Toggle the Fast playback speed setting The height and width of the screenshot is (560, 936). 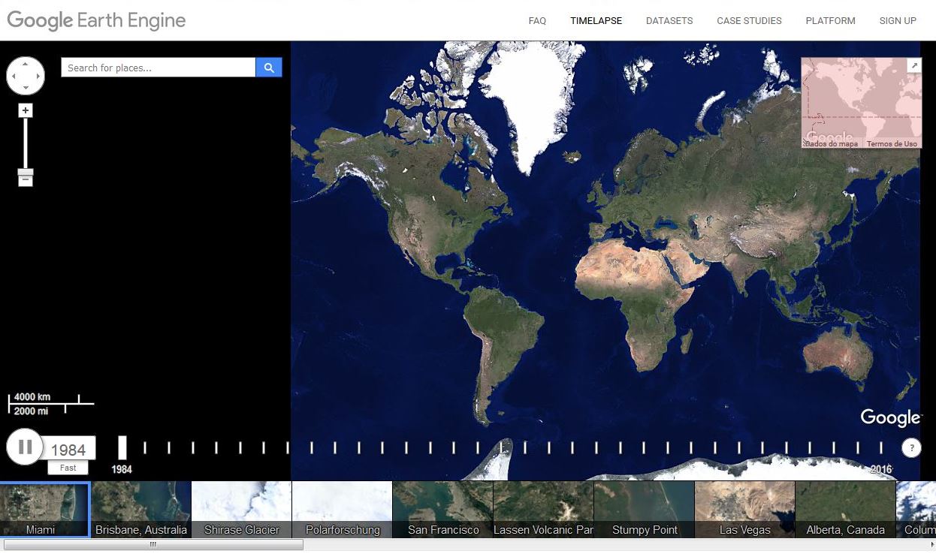[68, 467]
